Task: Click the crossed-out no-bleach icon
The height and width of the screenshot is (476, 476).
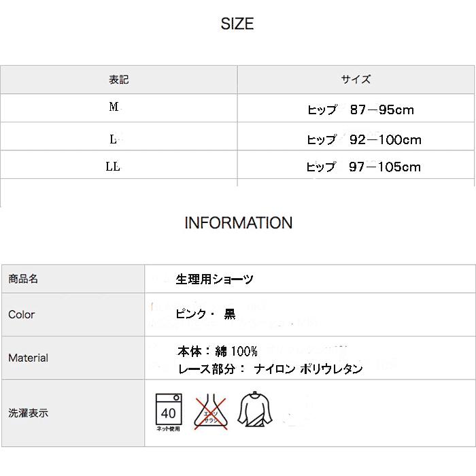Action: pyautogui.click(x=210, y=412)
